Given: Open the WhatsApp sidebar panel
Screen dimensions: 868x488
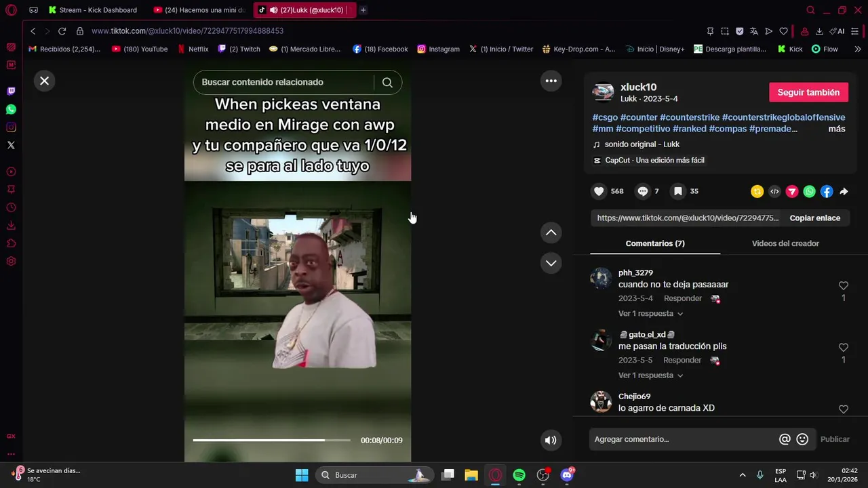Looking at the screenshot, I should (11, 109).
